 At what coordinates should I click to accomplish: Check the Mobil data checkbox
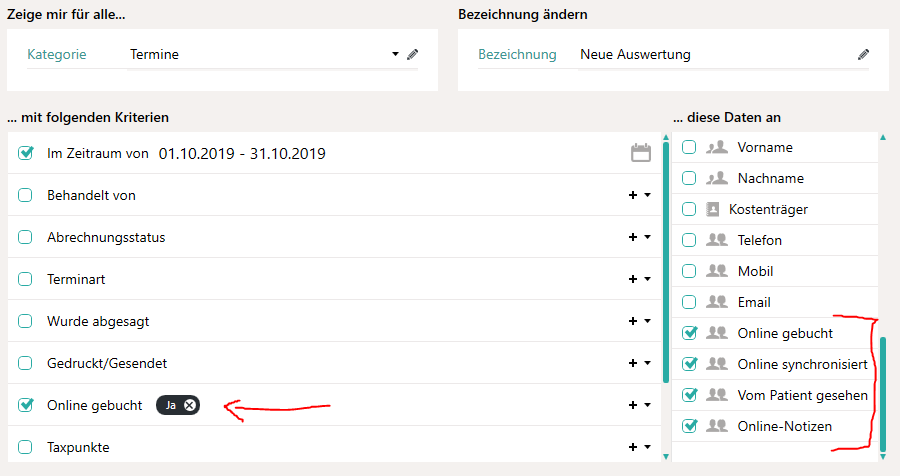(689, 271)
